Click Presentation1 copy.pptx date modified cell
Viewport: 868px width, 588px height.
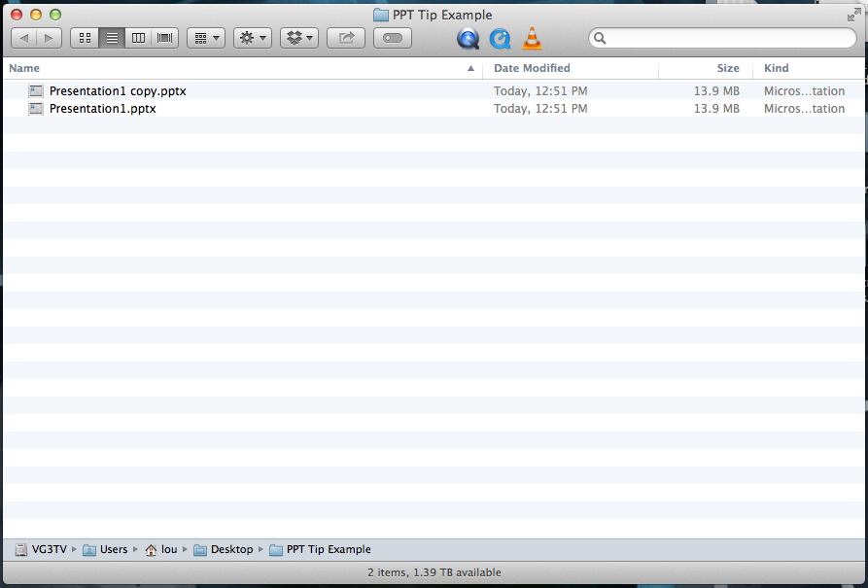(x=540, y=90)
